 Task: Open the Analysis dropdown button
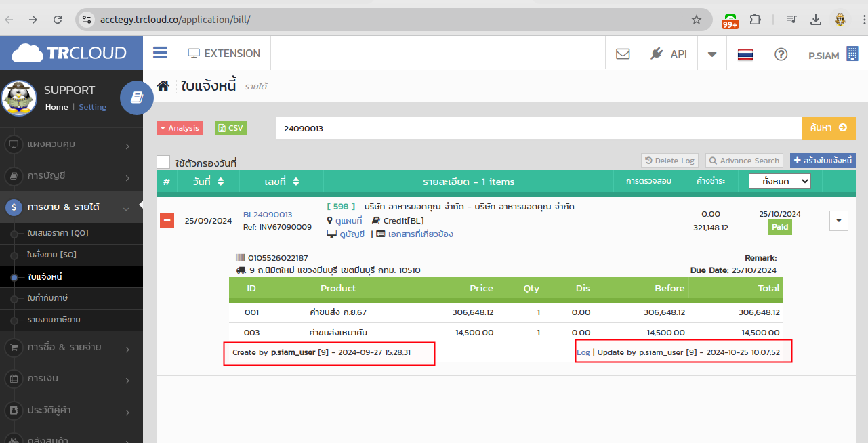pos(180,128)
